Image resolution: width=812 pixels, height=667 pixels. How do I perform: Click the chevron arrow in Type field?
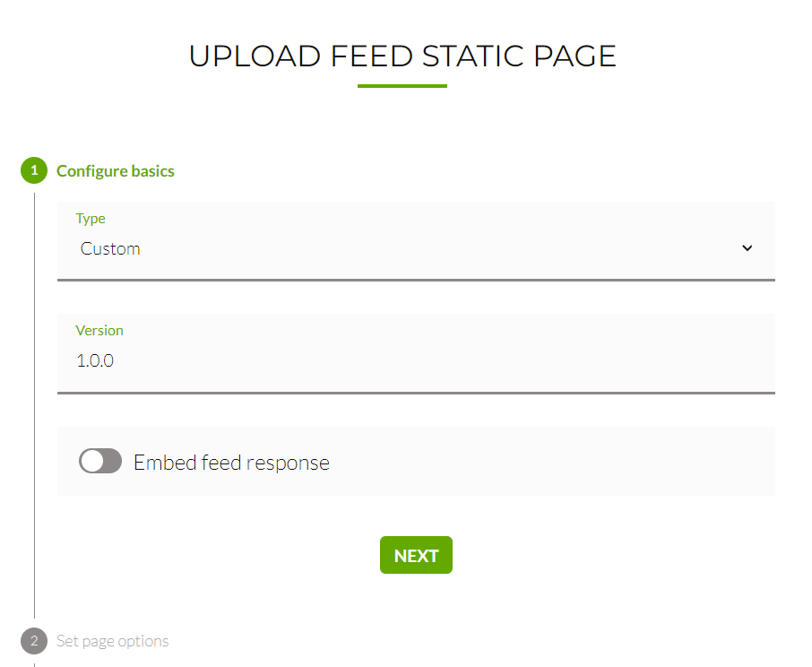747,248
